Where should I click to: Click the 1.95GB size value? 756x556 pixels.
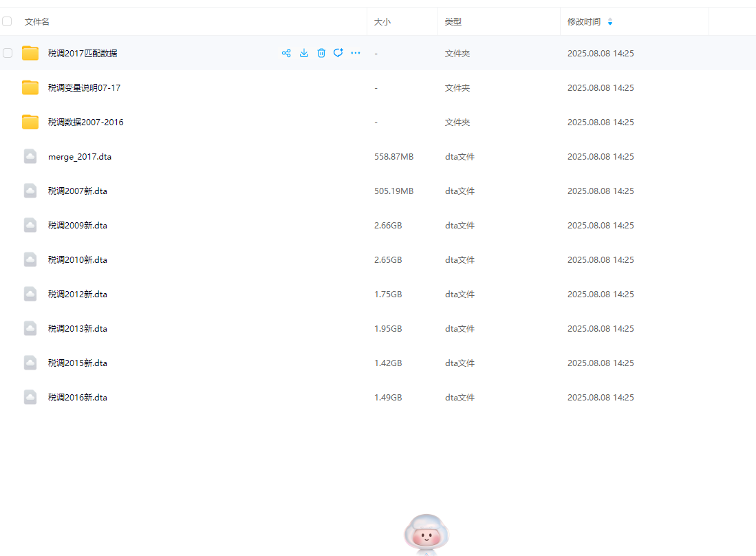pyautogui.click(x=388, y=328)
